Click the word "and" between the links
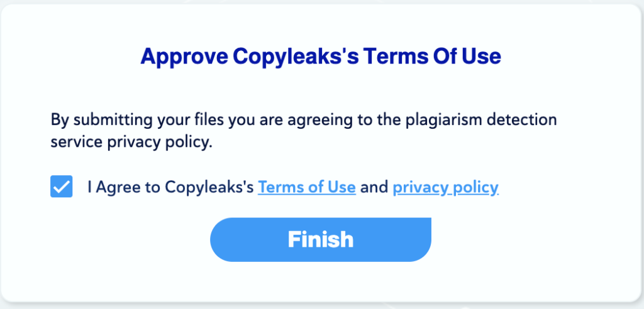 click(x=374, y=187)
